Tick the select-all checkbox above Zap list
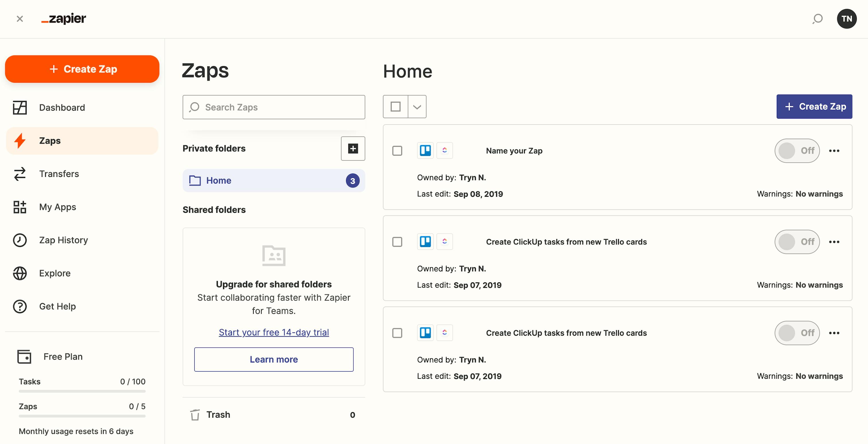Screen dimensions: 868x444 coord(396,107)
